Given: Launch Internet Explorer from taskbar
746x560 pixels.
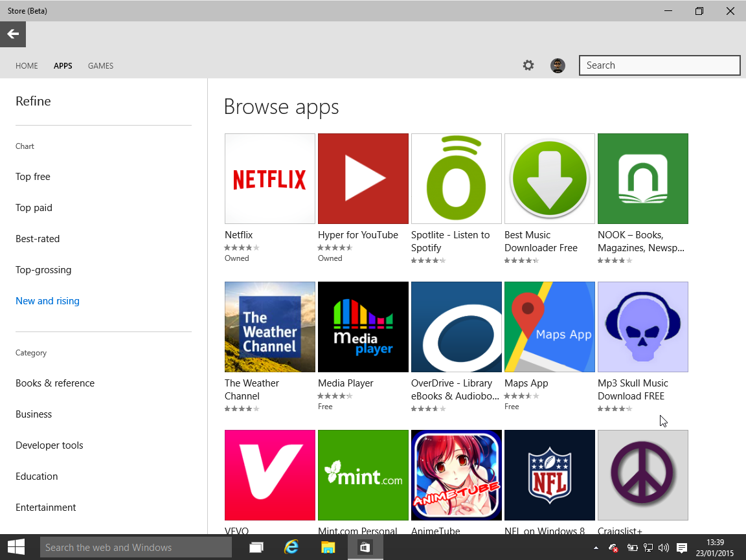Looking at the screenshot, I should [291, 548].
